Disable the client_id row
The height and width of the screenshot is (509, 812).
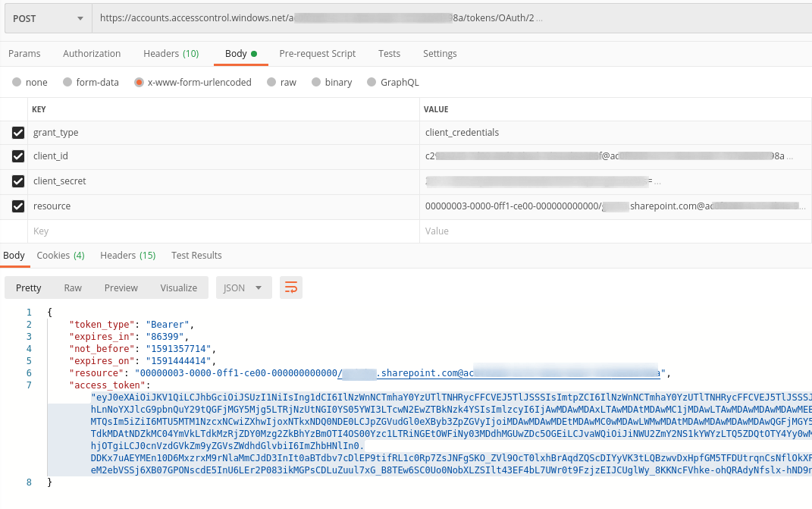[19, 156]
